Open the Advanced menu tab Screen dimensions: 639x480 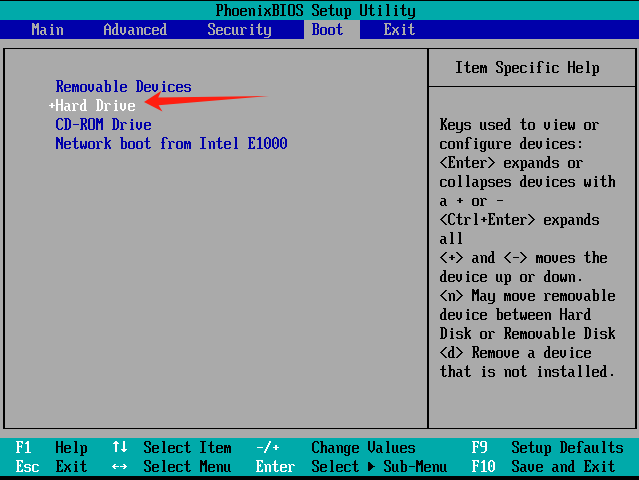[135, 29]
